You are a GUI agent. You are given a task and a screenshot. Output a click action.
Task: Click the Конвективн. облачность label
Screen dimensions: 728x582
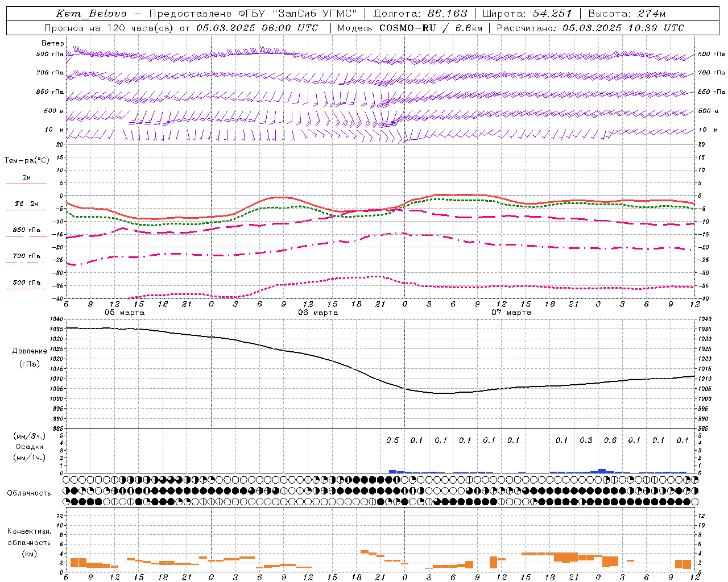29,537
